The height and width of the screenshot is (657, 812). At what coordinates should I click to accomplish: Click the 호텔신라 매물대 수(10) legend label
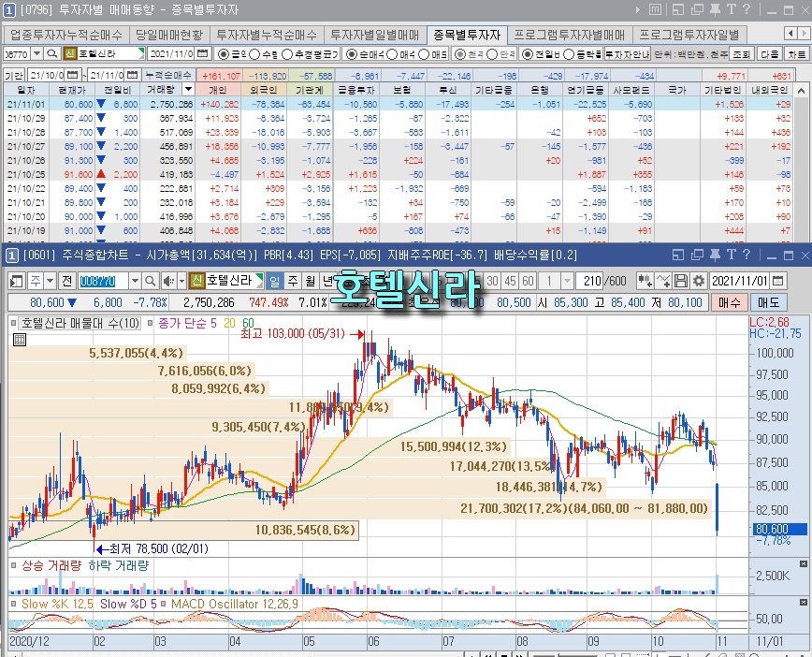(x=80, y=324)
